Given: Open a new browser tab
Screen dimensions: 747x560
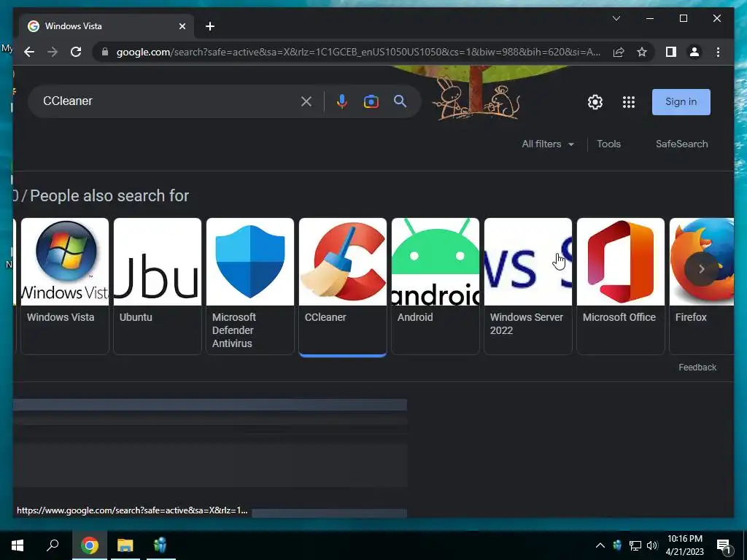Looking at the screenshot, I should pos(210,26).
